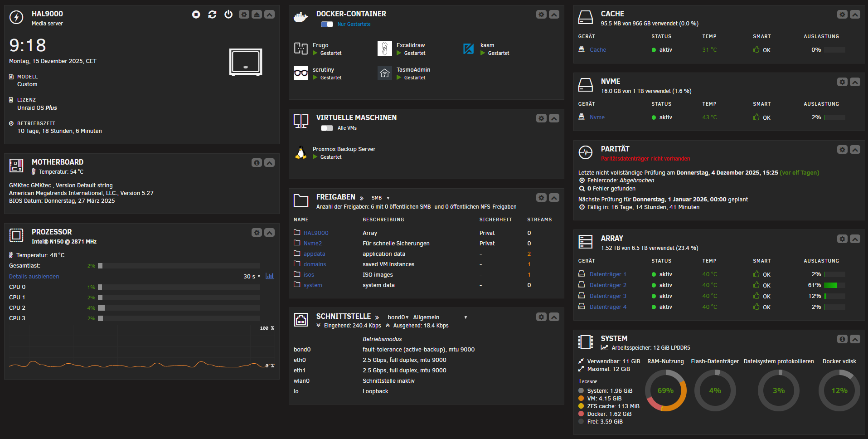This screenshot has height=439, width=868.
Task: Open the scrutiny container icon
Action: pos(301,73)
